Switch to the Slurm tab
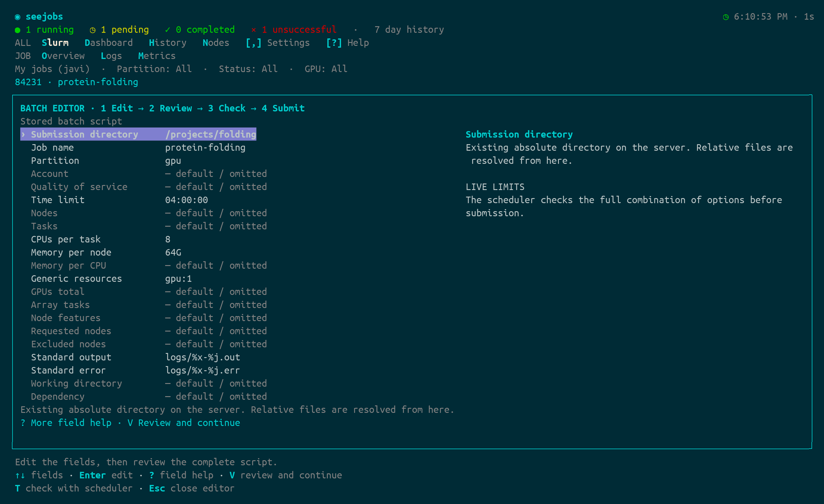 55,43
